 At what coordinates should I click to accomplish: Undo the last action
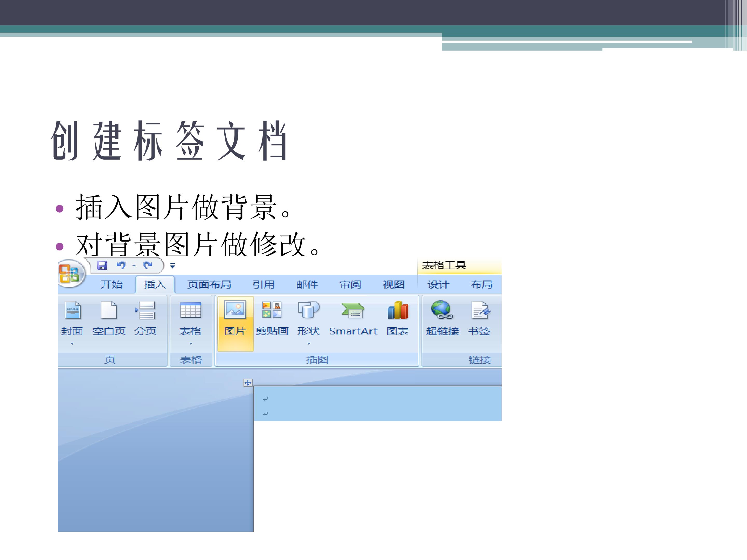click(121, 265)
